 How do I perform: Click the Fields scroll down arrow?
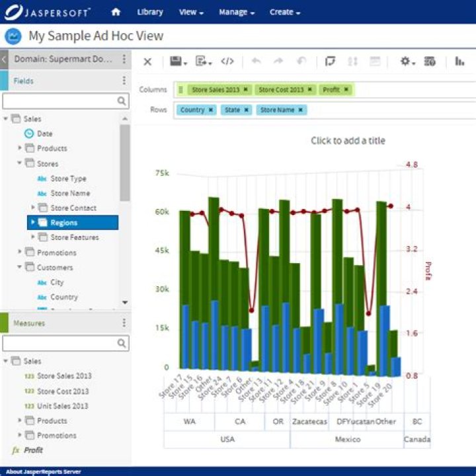[125, 302]
